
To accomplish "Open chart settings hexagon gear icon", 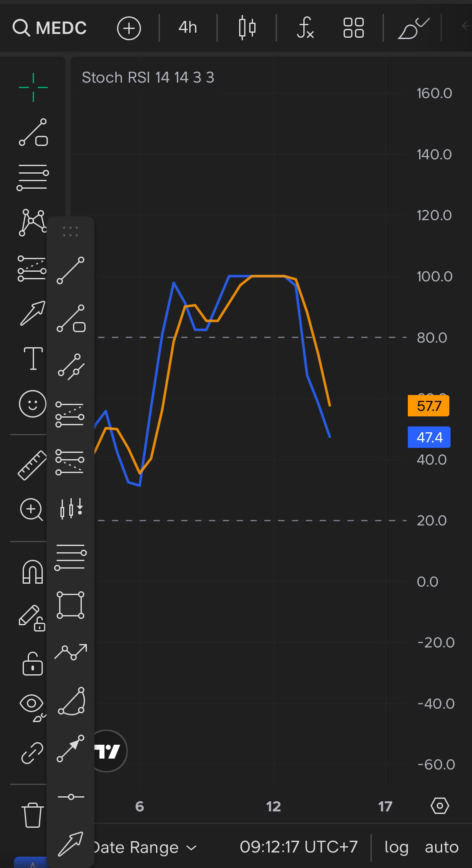I will tap(440, 806).
